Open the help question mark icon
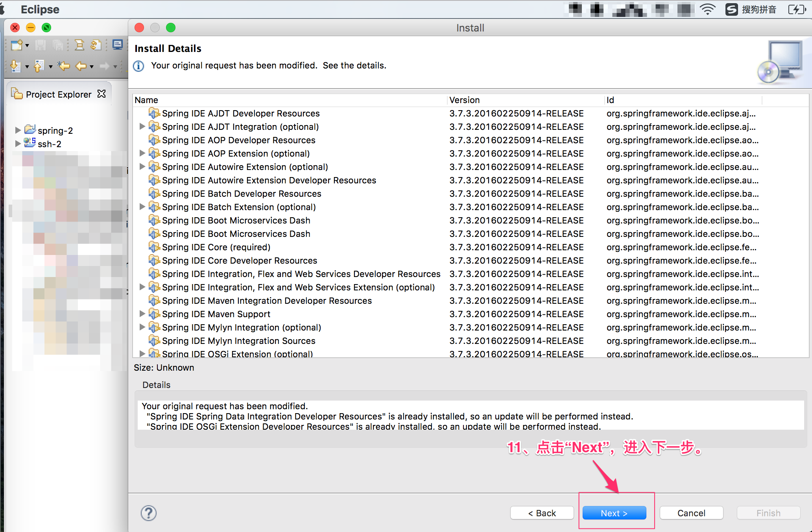This screenshot has height=532, width=812. point(149,513)
